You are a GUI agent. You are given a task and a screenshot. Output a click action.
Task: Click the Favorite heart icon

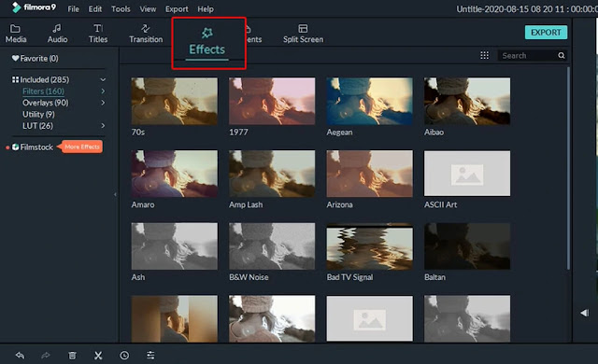[15, 58]
